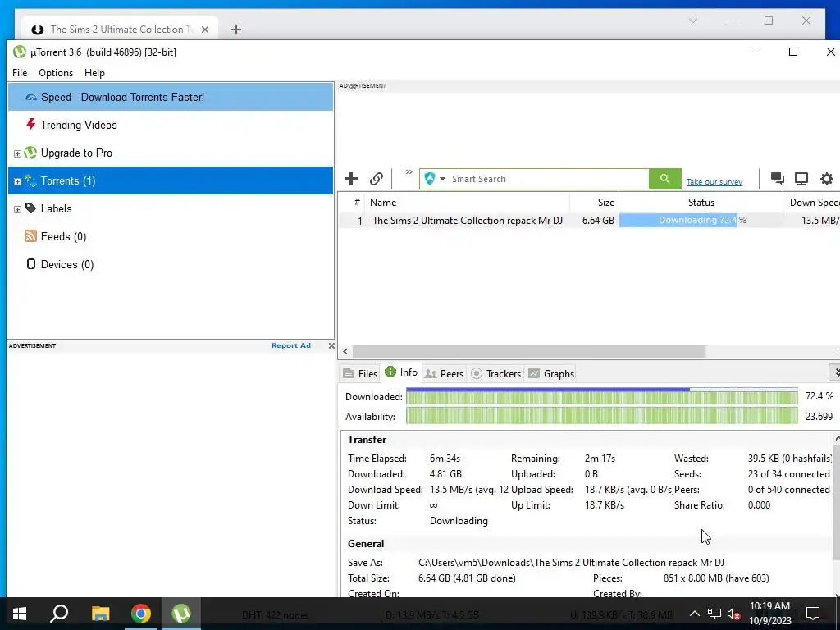Collapse the detail pane with corner chevron
The image size is (840, 630).
pyautogui.click(x=835, y=372)
